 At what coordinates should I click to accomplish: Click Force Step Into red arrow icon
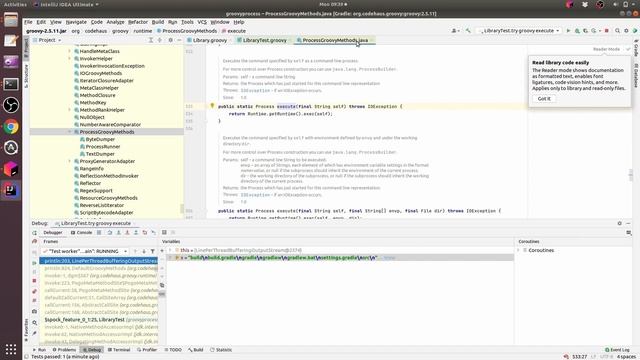[x=127, y=233]
